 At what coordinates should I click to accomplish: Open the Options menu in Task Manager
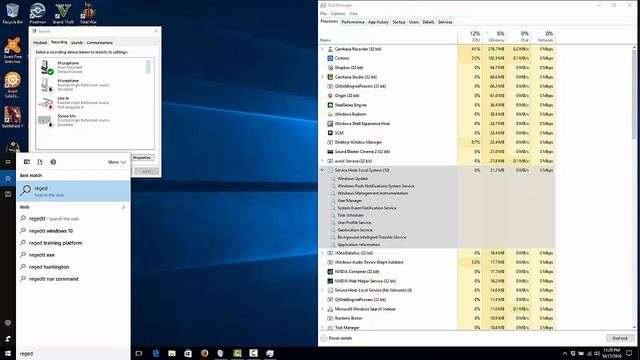338,13
